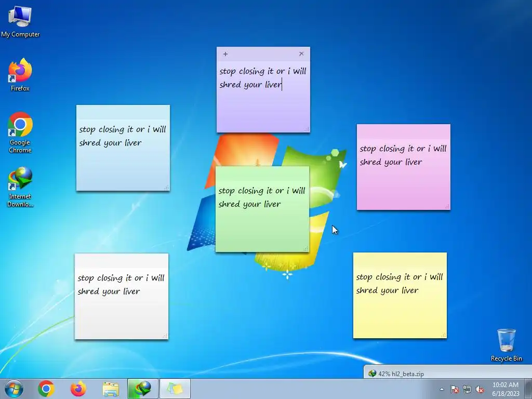Open Firefox from the taskbar
532x399 pixels.
pyautogui.click(x=78, y=389)
